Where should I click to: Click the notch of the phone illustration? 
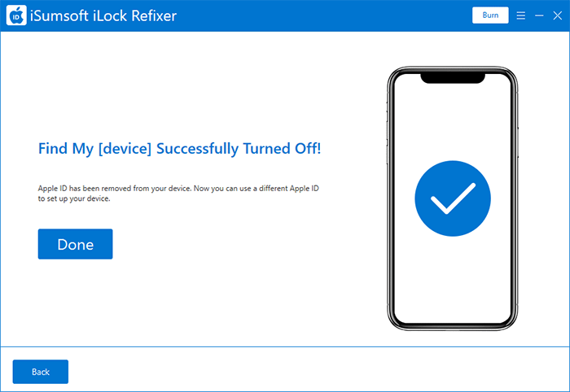pos(453,78)
